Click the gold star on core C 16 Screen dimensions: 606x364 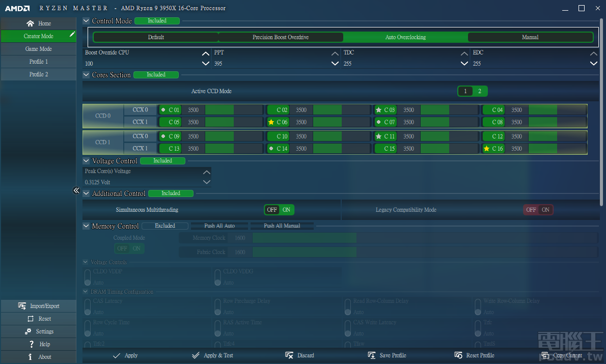click(x=486, y=149)
